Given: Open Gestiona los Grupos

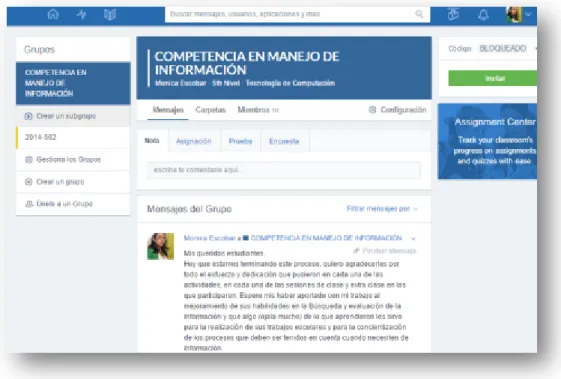Looking at the screenshot, I should 73,160.
